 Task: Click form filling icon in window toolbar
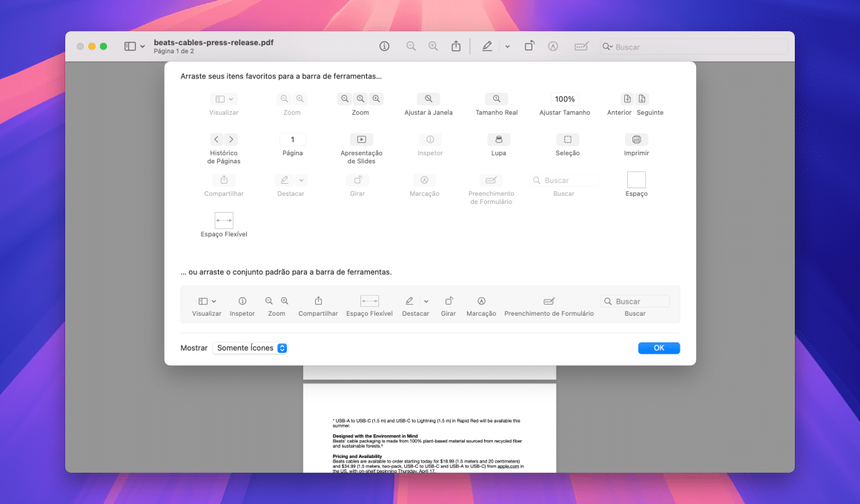pos(581,47)
